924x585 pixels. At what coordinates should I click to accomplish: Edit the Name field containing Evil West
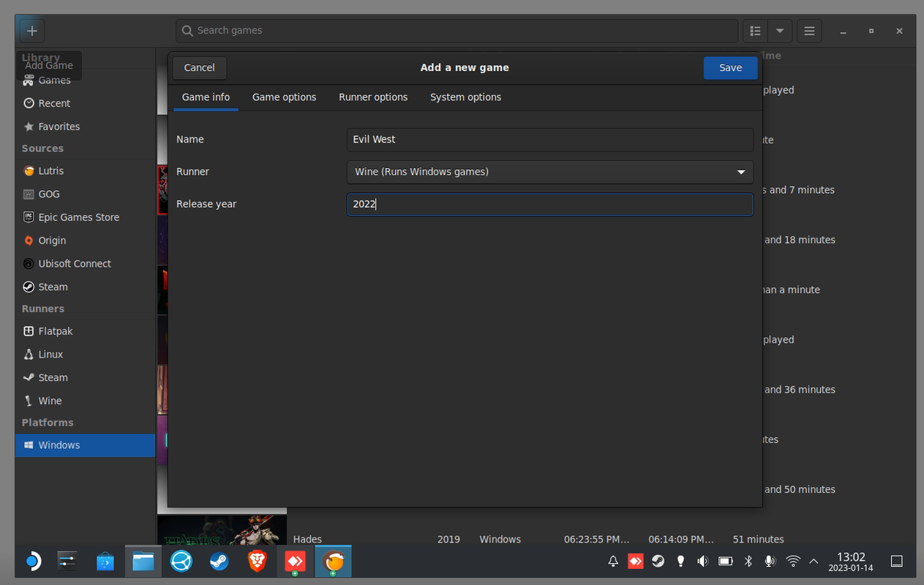550,140
